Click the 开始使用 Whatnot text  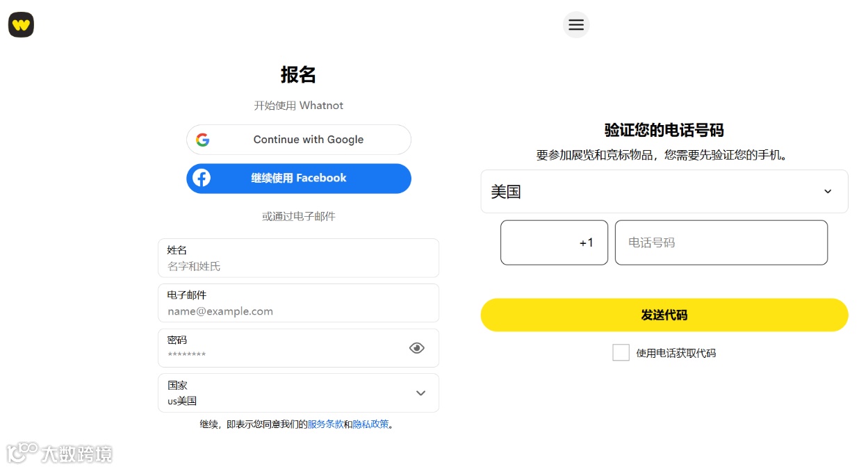point(299,106)
